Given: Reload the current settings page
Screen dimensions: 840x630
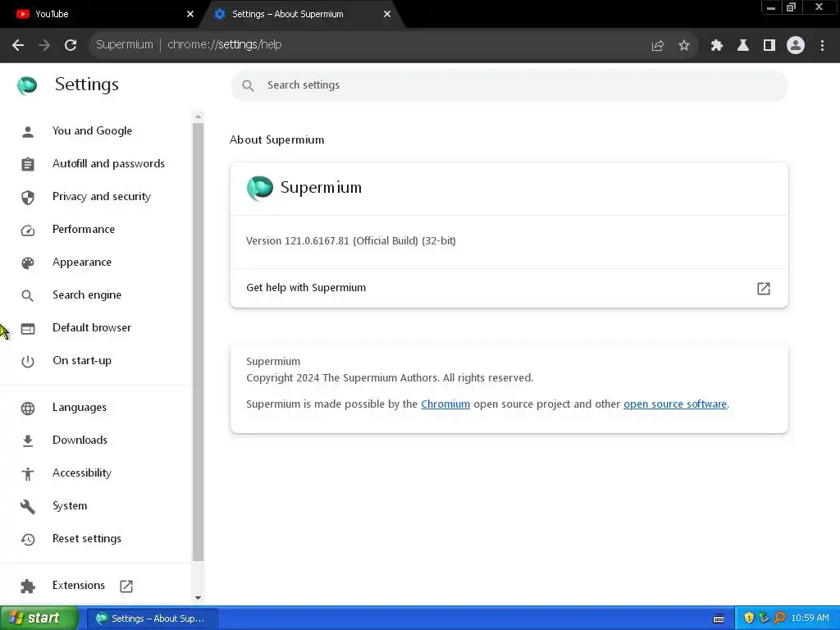Looking at the screenshot, I should (71, 45).
